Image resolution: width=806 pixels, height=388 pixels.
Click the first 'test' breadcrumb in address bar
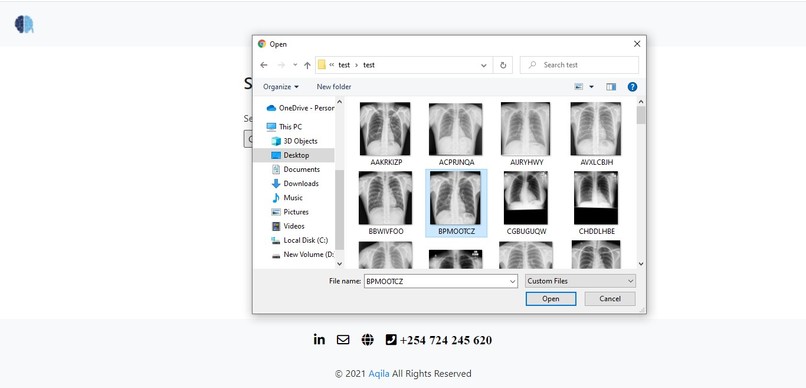point(344,65)
